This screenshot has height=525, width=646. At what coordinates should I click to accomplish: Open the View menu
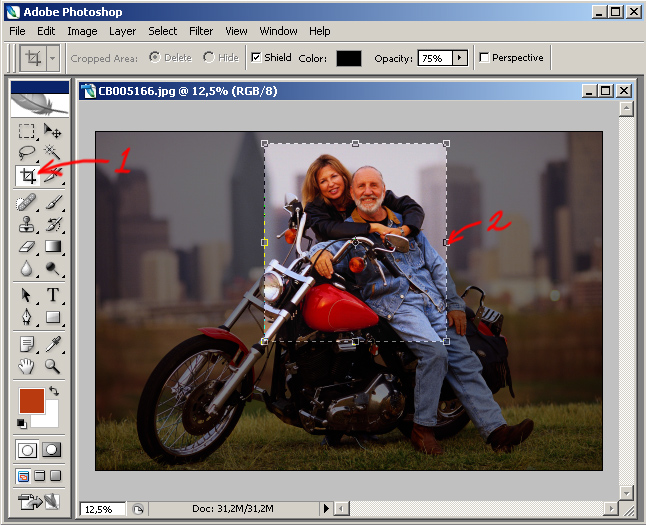coord(236,31)
